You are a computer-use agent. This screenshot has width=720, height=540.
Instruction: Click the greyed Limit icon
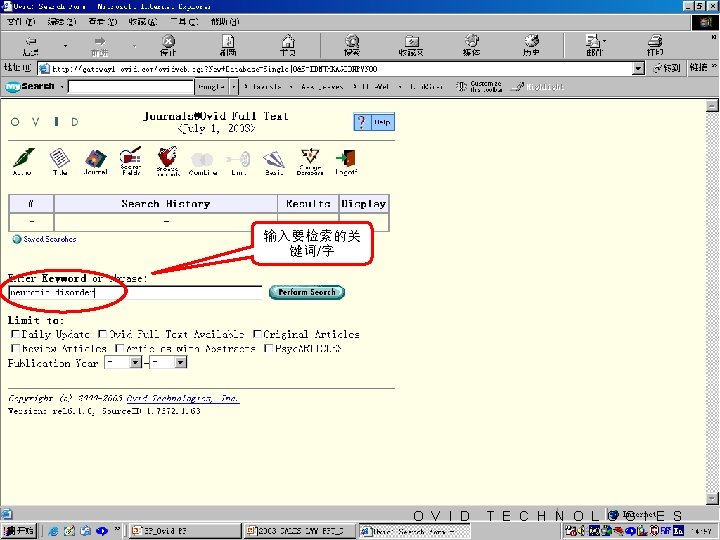[x=239, y=163]
